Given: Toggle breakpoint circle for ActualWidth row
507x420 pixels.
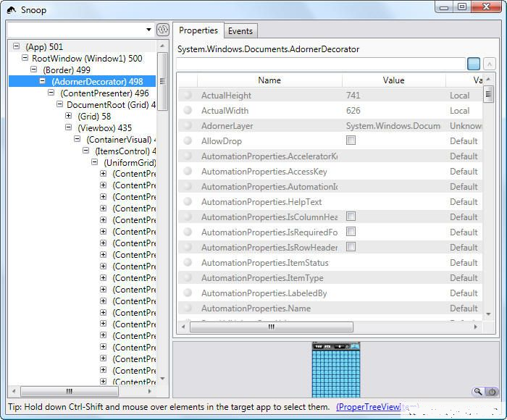Looking at the screenshot, I should tap(188, 110).
